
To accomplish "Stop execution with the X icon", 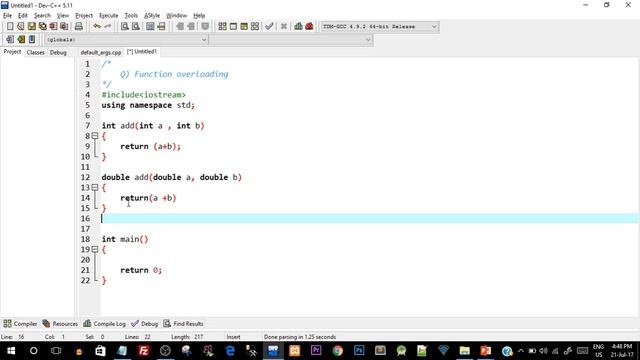I will pos(284,27).
